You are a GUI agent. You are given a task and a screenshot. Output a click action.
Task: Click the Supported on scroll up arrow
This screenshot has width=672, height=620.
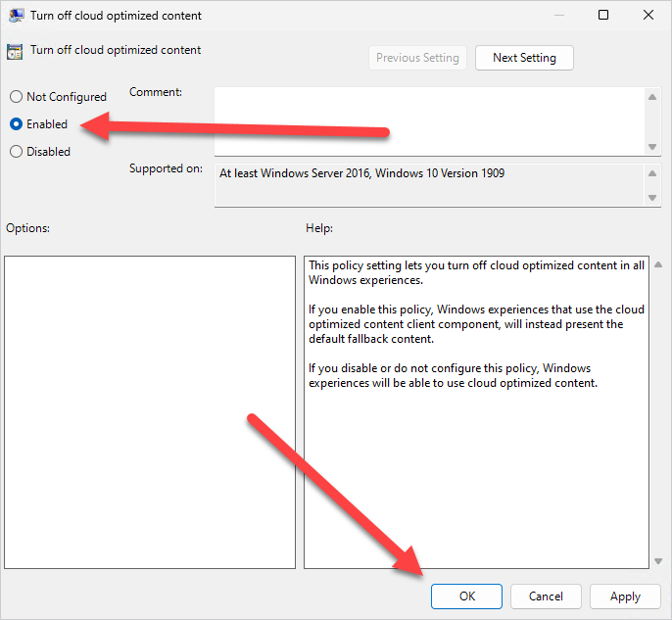pyautogui.click(x=653, y=173)
